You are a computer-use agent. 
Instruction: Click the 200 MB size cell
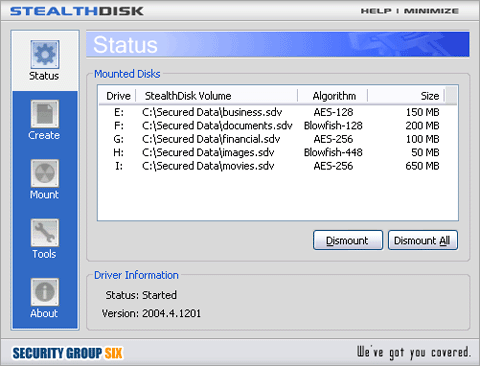(x=422, y=126)
